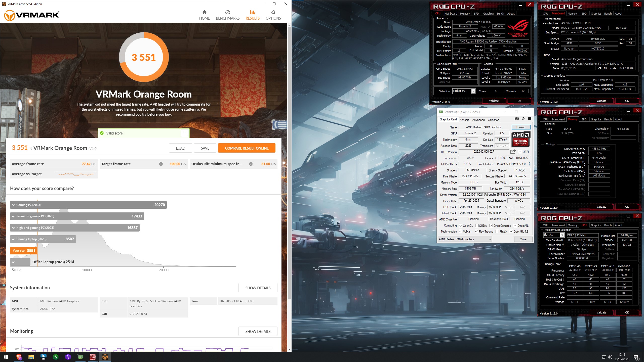Click the VRMark logo in the header
Screen dimensions: 644x362
pyautogui.click(x=32, y=15)
